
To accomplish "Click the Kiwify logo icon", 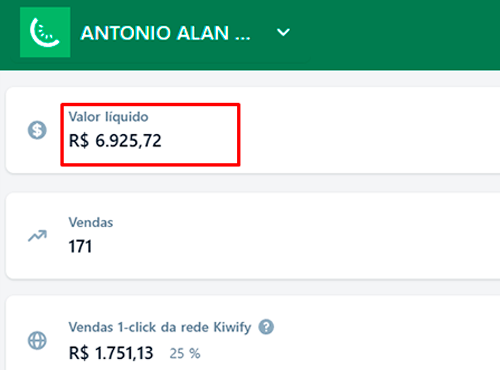I will 45,32.
